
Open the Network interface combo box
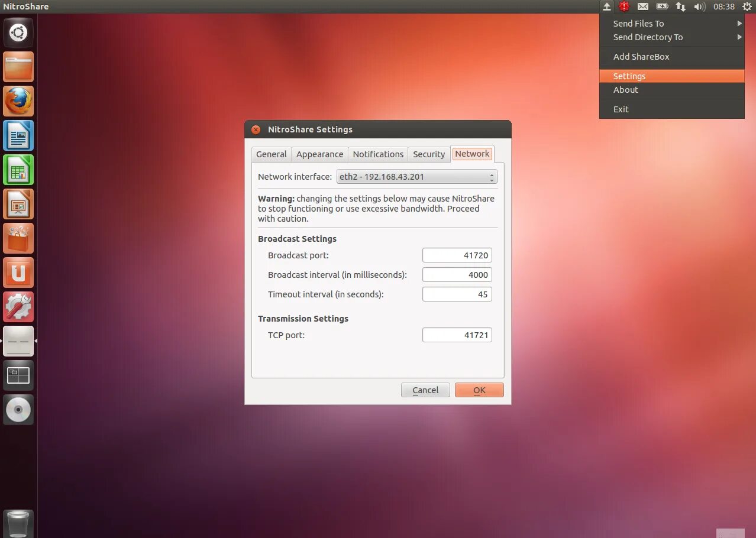coord(417,177)
